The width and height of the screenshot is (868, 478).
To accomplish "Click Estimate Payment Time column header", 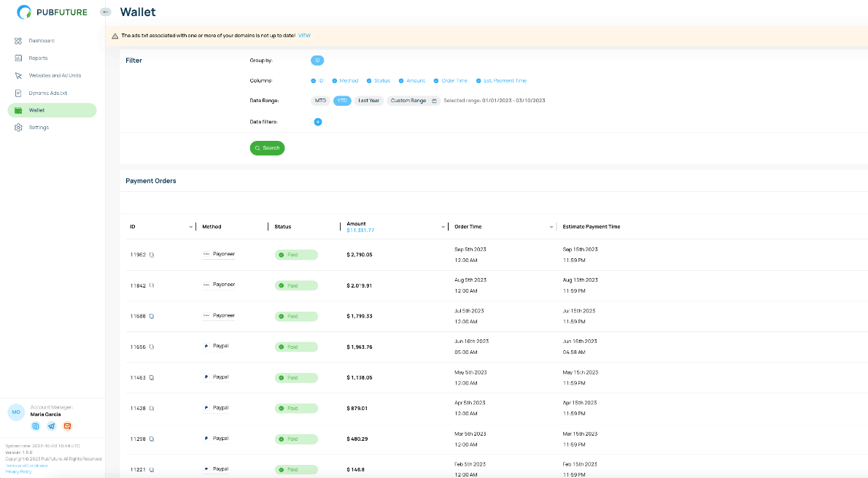I will (592, 227).
